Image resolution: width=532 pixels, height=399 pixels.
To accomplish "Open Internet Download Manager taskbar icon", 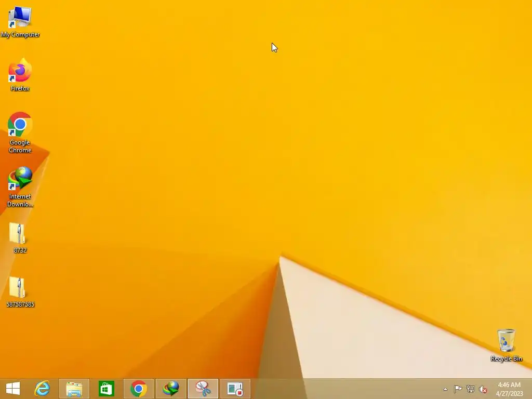I will pos(170,389).
